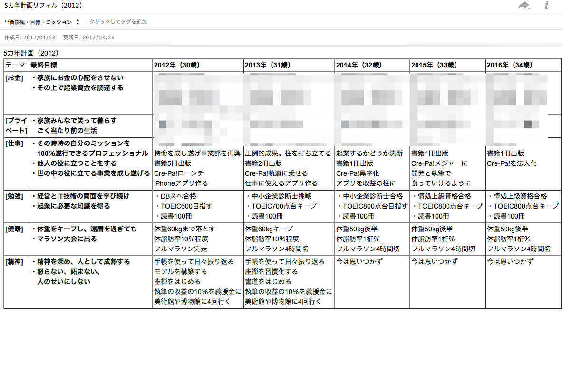Click the 2016年（34歳）column header
563x392 pixels.
coord(509,65)
